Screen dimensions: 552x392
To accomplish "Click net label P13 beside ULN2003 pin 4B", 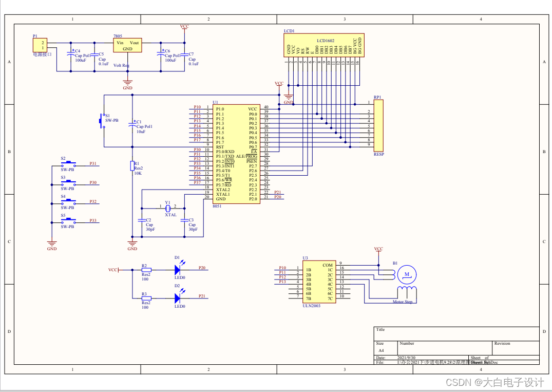I will click(282, 282).
